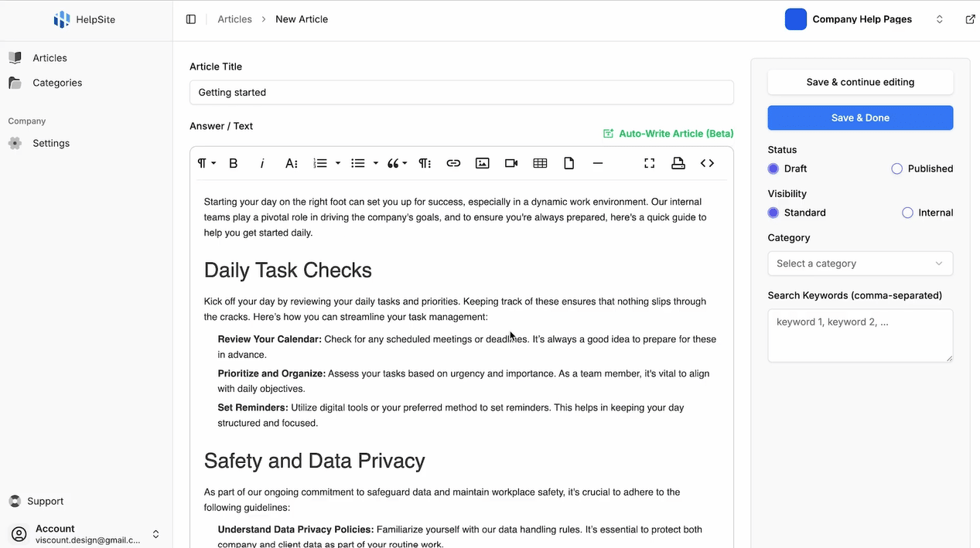Screen dimensions: 980x548
Task: Apply italic formatting to text
Action: [x=262, y=163]
